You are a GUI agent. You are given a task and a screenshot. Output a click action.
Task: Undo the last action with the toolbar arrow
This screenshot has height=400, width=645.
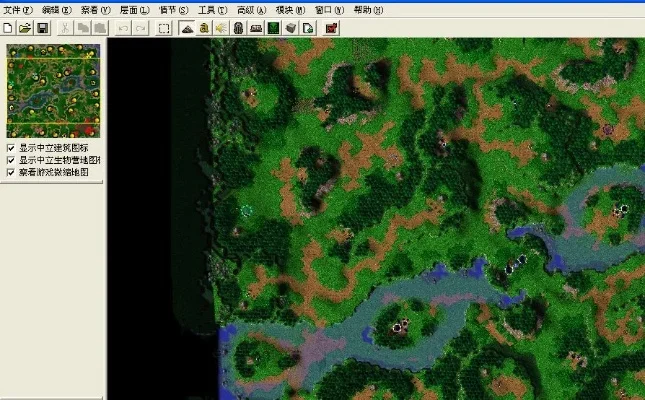point(123,28)
